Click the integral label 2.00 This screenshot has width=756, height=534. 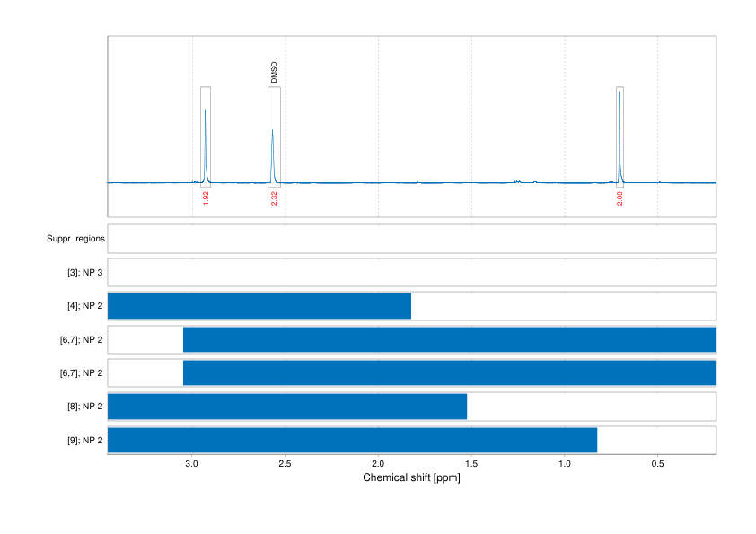(619, 197)
